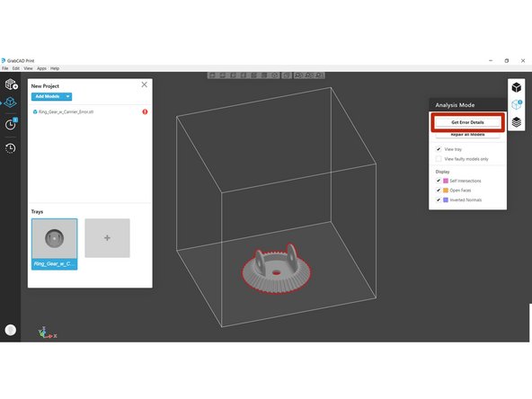Close the New Project panel

144,84
